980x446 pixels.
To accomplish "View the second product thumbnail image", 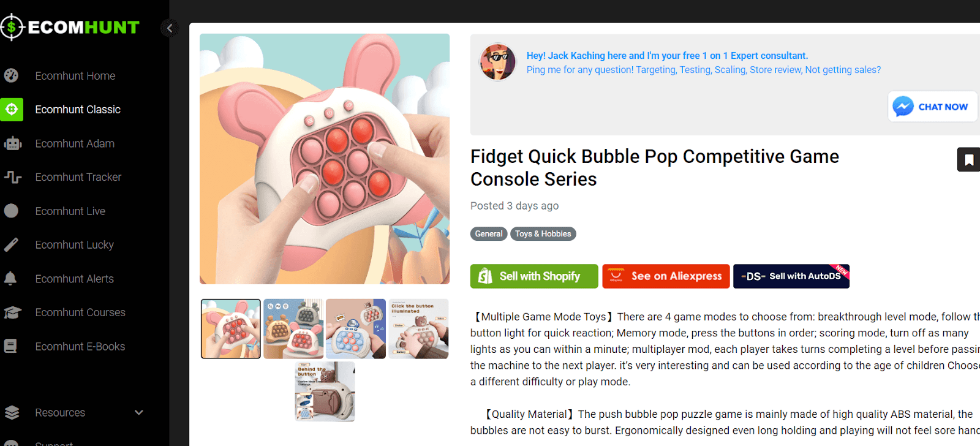I will [293, 329].
